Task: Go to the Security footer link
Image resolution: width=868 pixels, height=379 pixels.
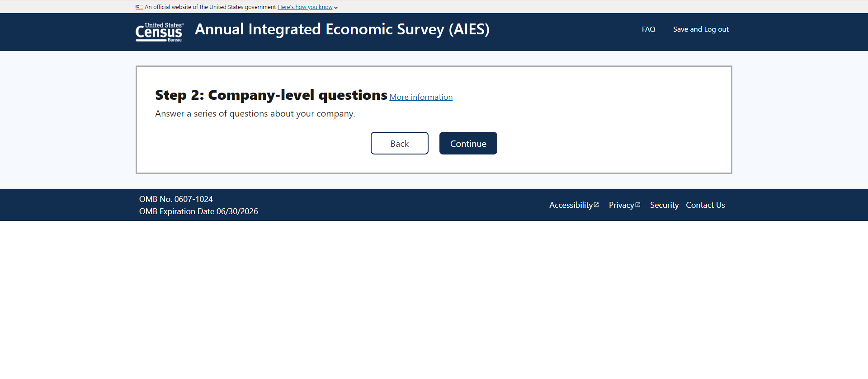Action: tap(664, 205)
